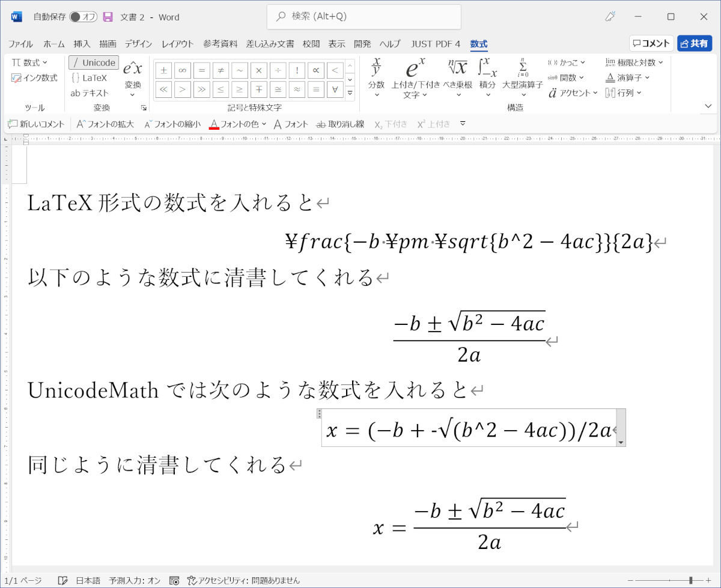Viewport: 721px width, 588px height.
Task: Expand the 分数 fraction structures
Action: click(377, 77)
